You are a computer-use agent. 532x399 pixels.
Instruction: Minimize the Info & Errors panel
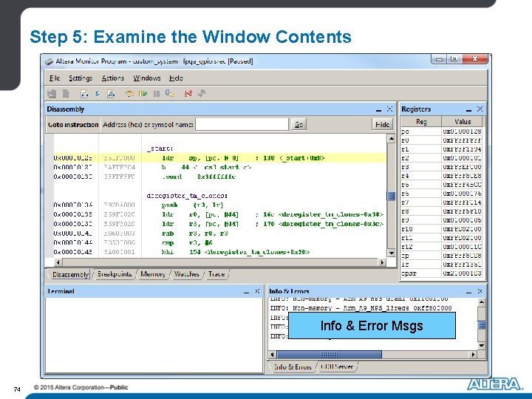pos(469,291)
